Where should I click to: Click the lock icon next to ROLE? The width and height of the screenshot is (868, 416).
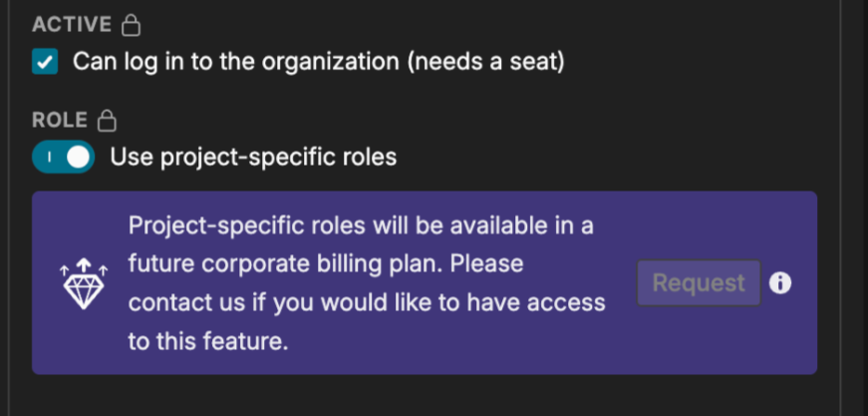(x=107, y=121)
